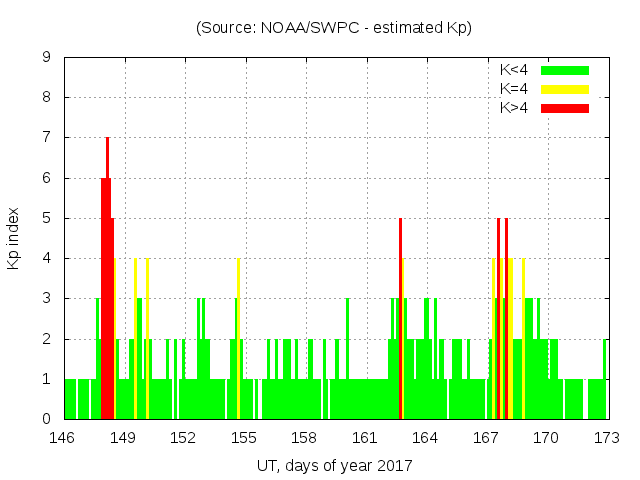Click the yellow K=4 legend swatch

(x=564, y=89)
